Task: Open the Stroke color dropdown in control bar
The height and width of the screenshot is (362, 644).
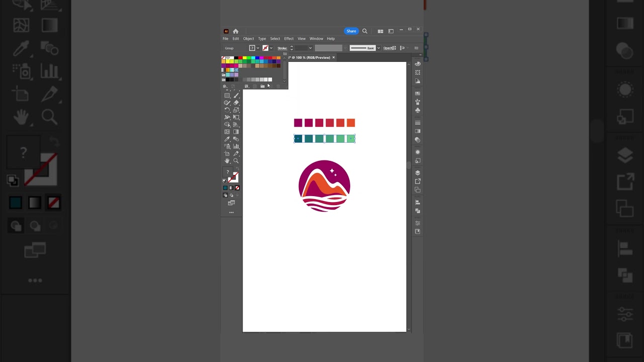Action: point(271,48)
